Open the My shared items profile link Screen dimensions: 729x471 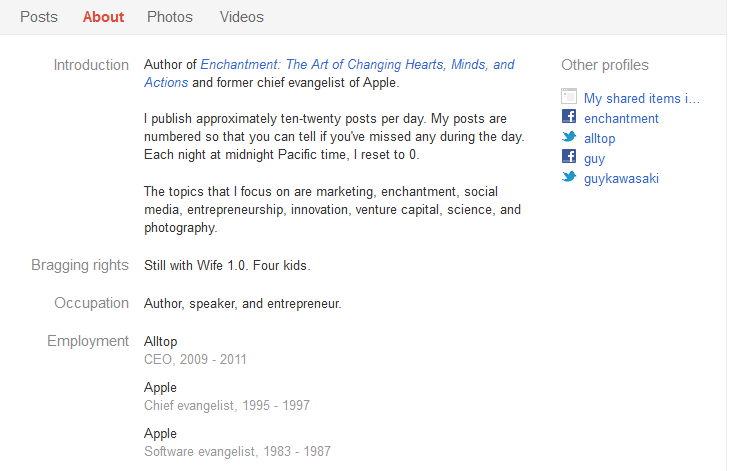pyautogui.click(x=642, y=98)
